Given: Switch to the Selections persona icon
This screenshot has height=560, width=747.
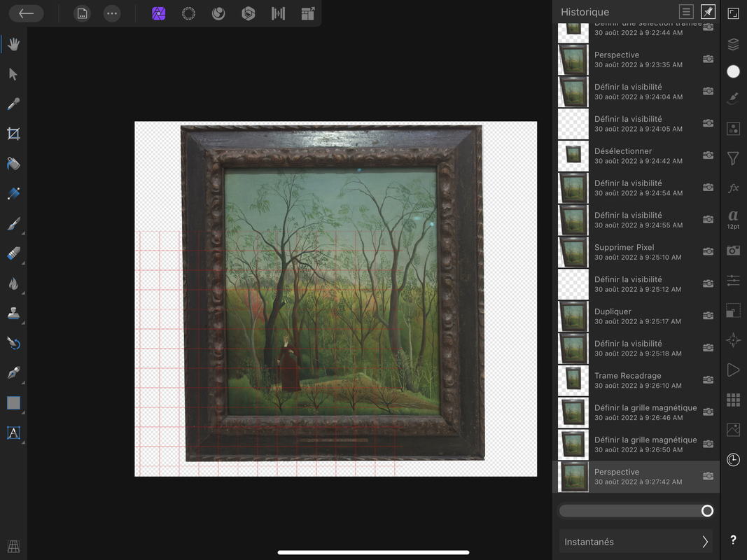Looking at the screenshot, I should click(188, 13).
